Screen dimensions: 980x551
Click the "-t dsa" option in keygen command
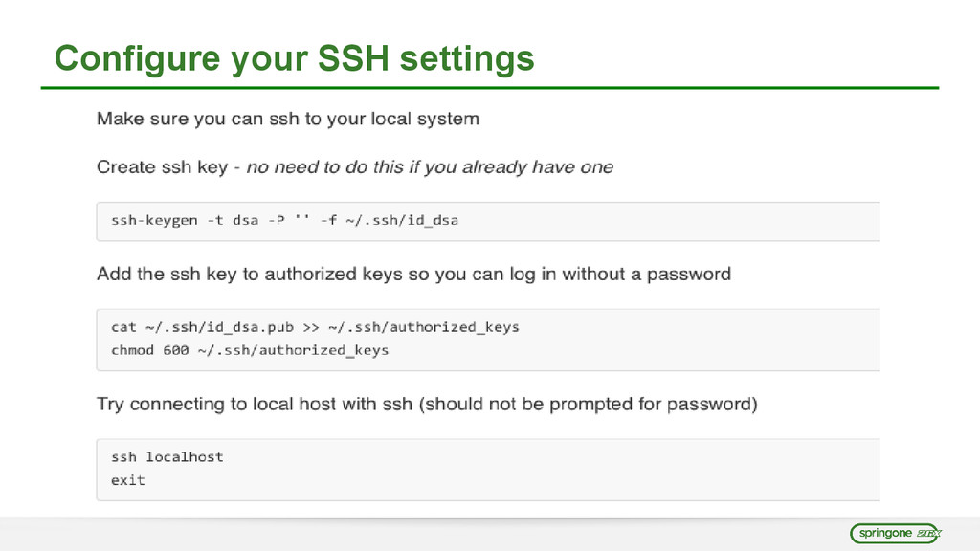click(x=233, y=220)
